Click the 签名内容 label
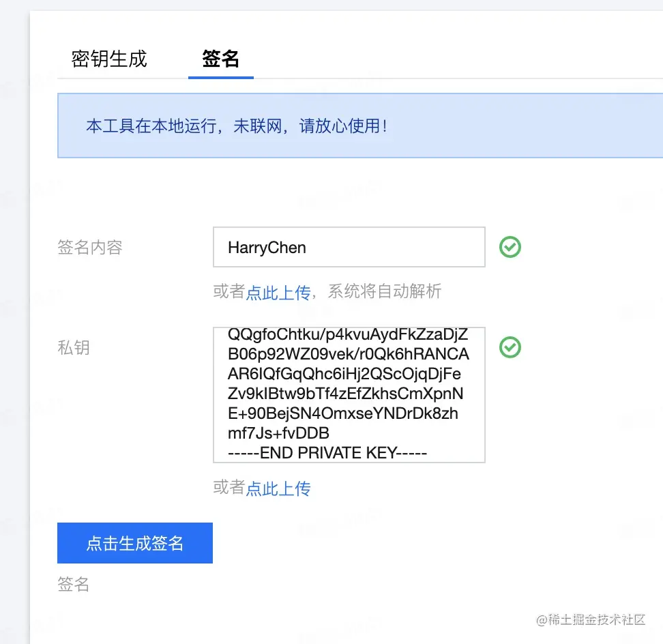The width and height of the screenshot is (663, 644). coord(90,248)
